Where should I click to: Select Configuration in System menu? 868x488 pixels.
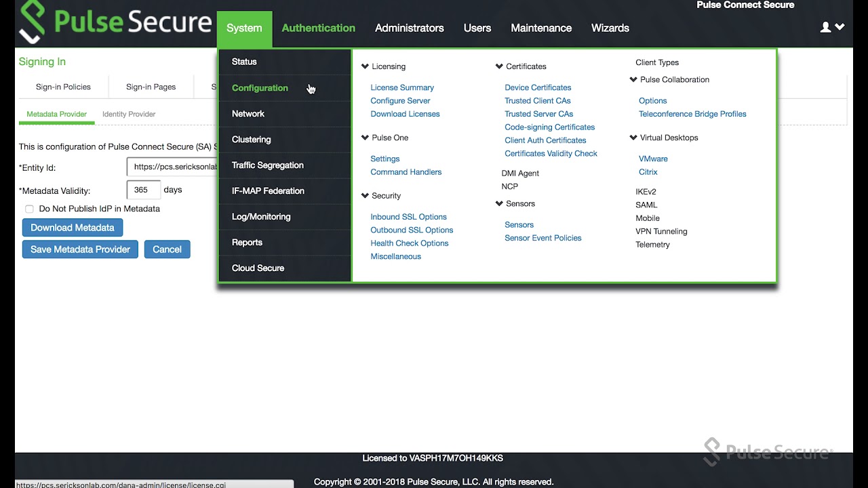coord(285,88)
